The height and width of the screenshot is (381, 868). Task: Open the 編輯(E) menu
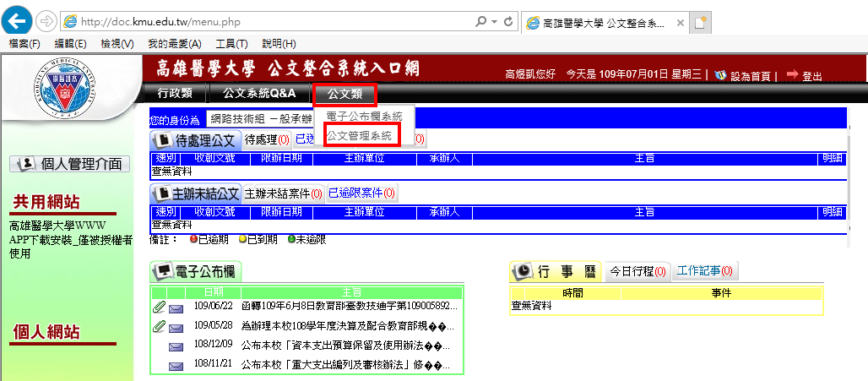click(70, 44)
